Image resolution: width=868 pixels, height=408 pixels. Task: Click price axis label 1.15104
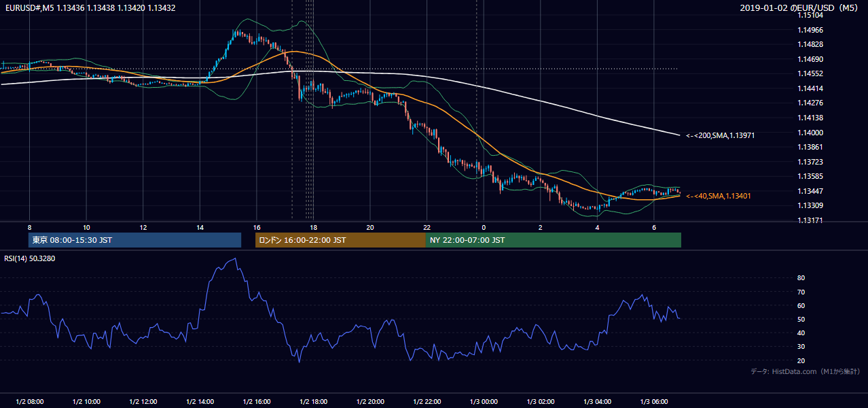tap(810, 15)
